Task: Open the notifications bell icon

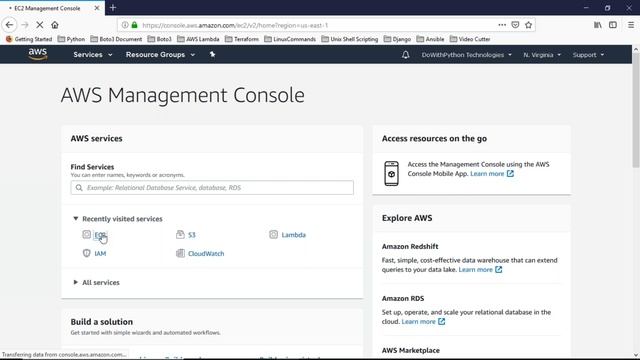Action: pos(405,55)
